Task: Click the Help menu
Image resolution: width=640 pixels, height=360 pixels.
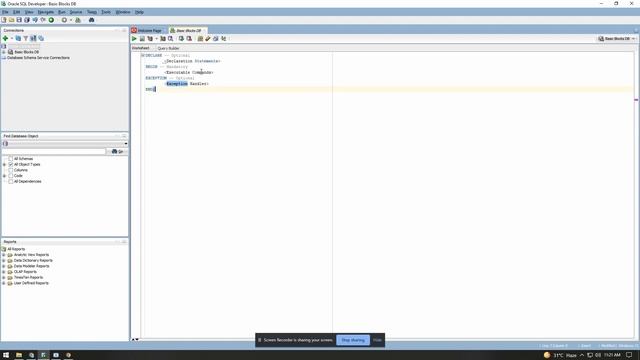Action: click(x=139, y=12)
